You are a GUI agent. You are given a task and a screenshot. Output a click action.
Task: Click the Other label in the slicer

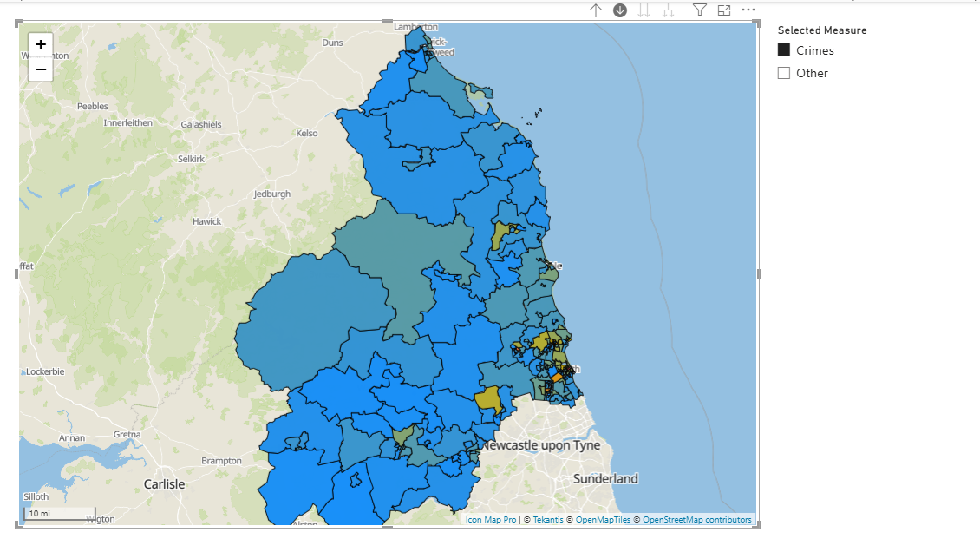[812, 73]
